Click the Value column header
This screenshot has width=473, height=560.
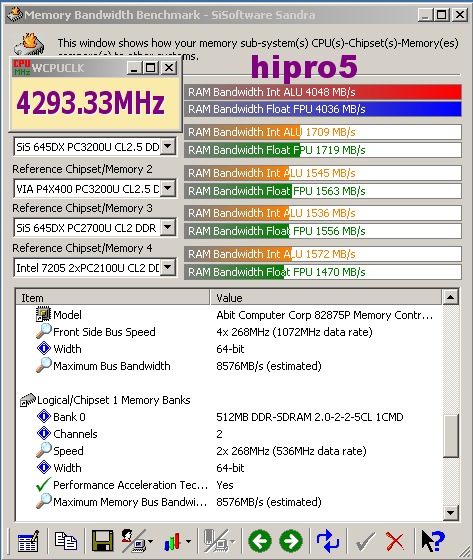327,298
